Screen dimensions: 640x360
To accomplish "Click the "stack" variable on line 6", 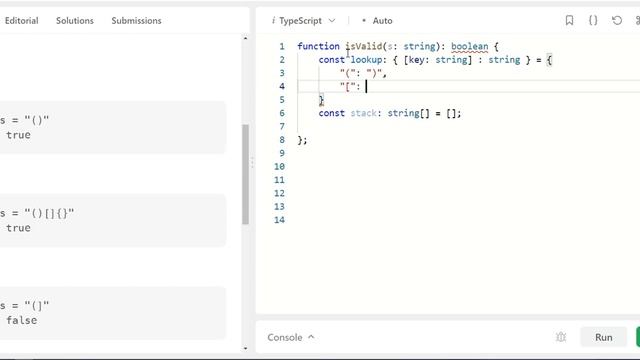I will (x=363, y=113).
